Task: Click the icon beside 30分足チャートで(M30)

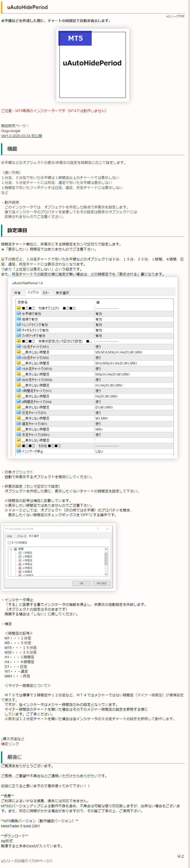Action: 19,380
